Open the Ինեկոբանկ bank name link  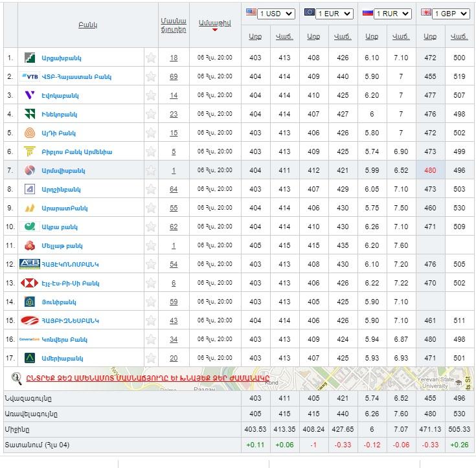click(x=60, y=114)
